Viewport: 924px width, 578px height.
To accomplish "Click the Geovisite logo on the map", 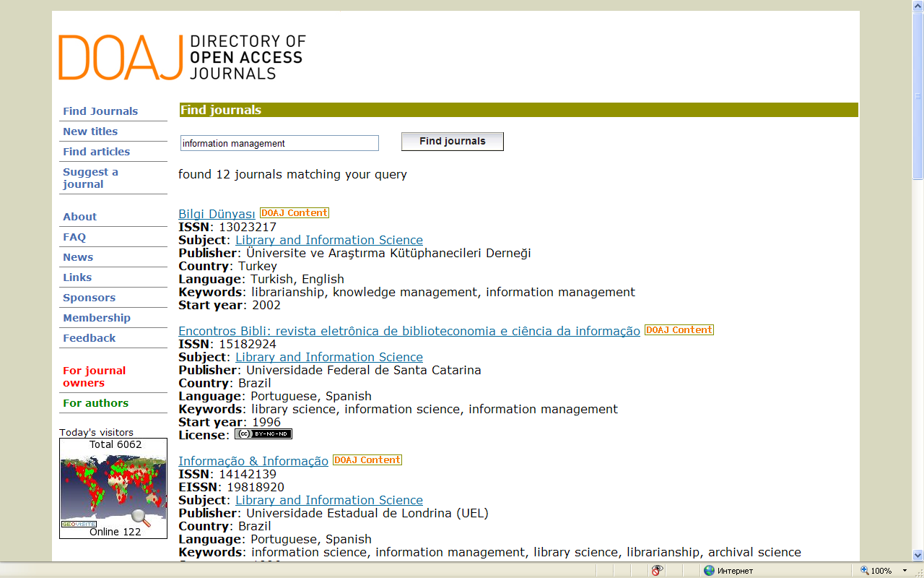I will [x=79, y=524].
